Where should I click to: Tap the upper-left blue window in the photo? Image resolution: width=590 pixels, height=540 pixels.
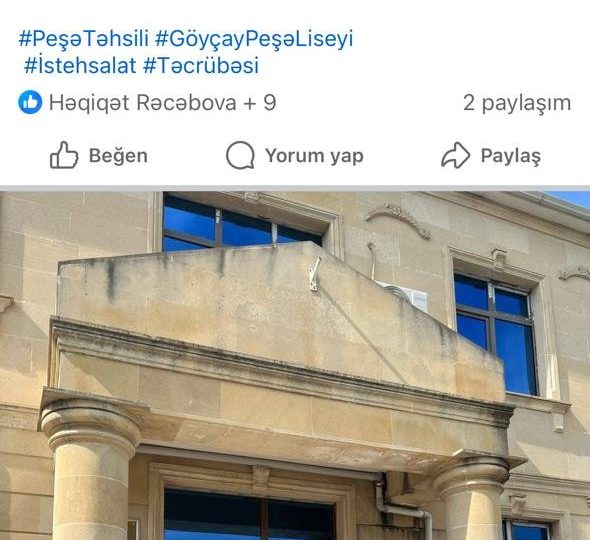(241, 223)
